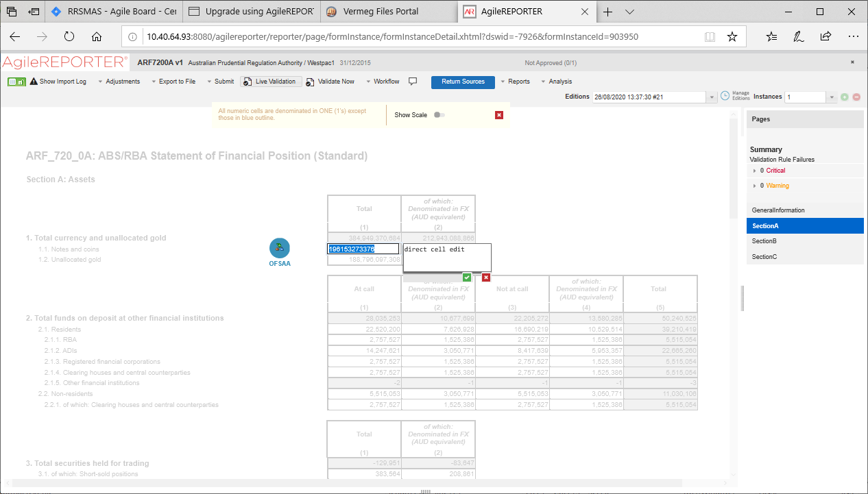Click the highlighted cell value input field

(x=363, y=249)
